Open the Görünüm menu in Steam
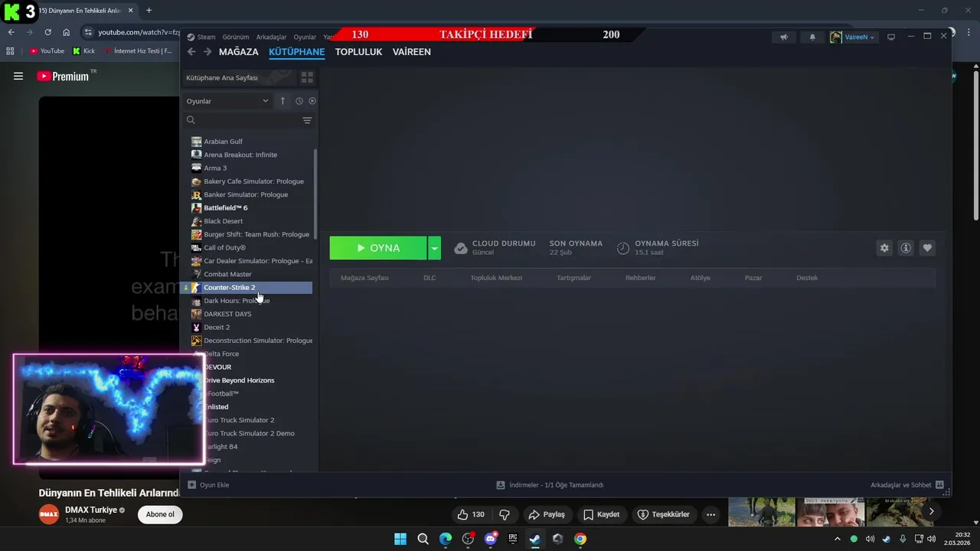This screenshot has width=980, height=551. tap(236, 37)
